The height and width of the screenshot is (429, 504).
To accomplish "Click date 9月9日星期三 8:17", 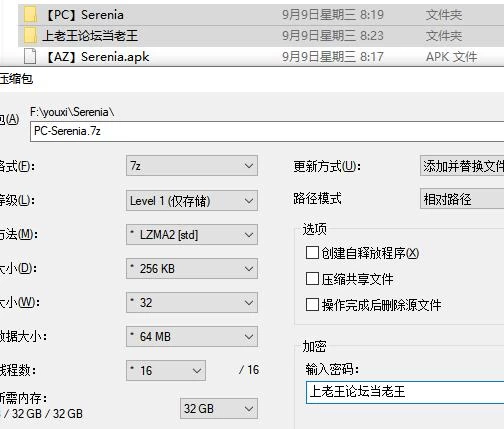I will pos(333,57).
